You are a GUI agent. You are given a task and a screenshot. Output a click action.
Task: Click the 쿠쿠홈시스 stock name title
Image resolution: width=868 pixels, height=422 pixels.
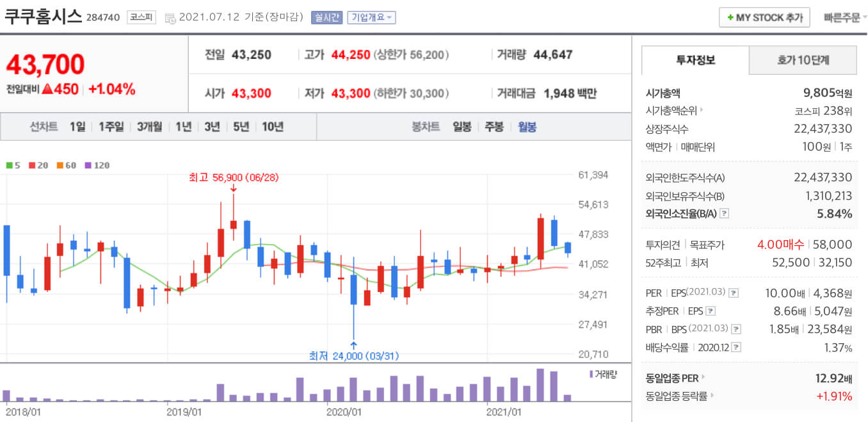pyautogui.click(x=43, y=17)
